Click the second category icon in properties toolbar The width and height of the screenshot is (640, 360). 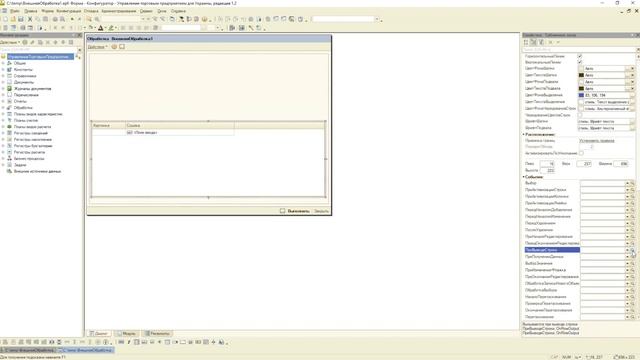533,42
